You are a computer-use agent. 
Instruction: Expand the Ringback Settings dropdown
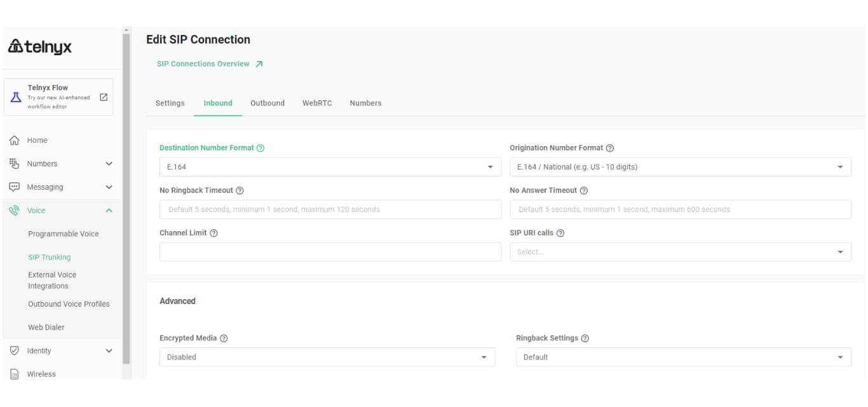683,357
